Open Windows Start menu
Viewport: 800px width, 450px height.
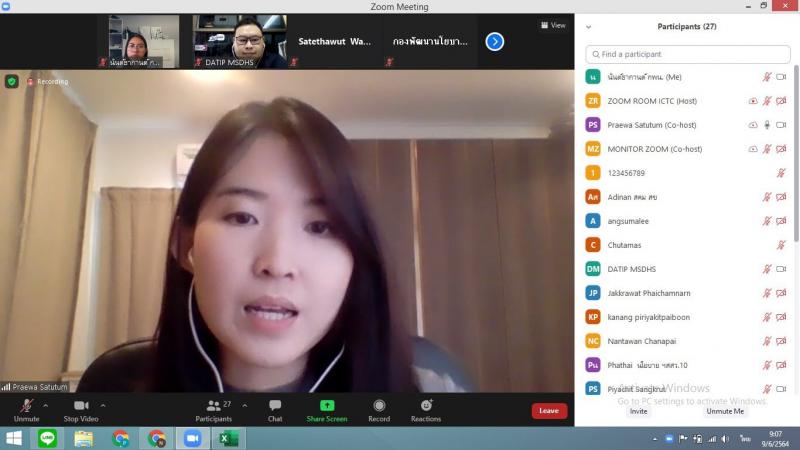pos(14,438)
